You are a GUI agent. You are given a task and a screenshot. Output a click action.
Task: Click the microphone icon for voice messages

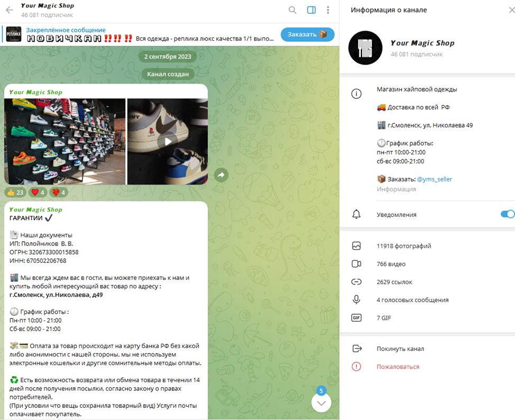pyautogui.click(x=356, y=300)
